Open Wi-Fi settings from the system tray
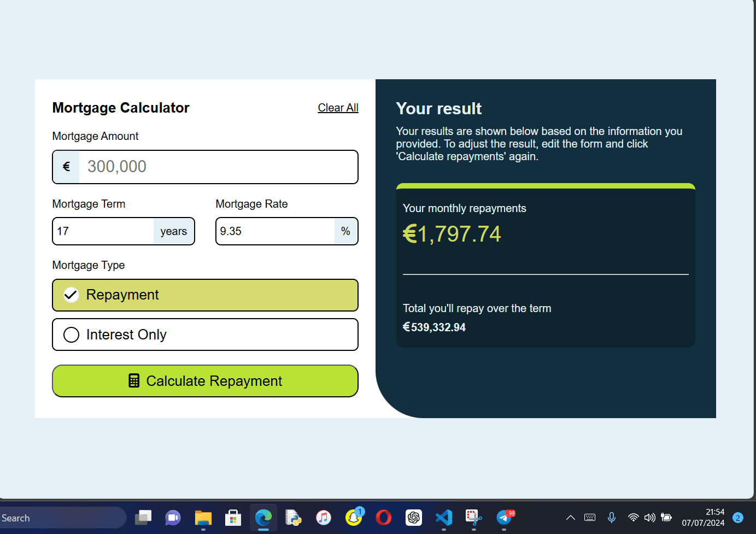The width and height of the screenshot is (756, 534). (x=633, y=518)
